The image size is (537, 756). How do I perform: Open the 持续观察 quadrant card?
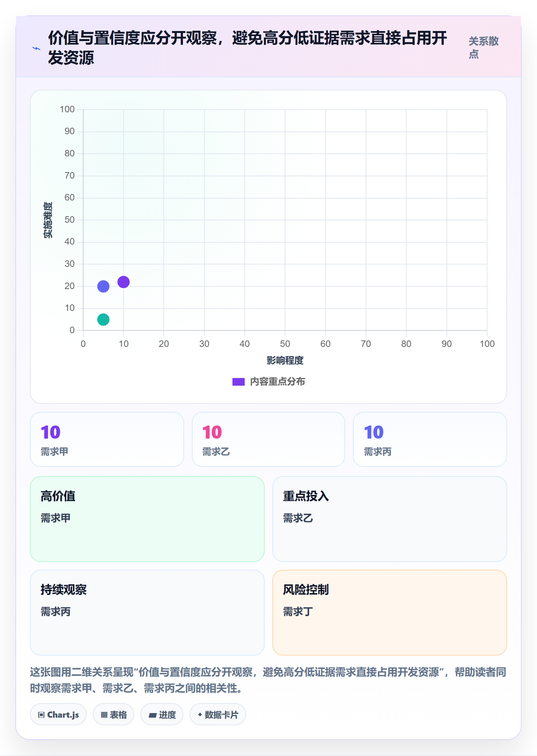pos(147,613)
